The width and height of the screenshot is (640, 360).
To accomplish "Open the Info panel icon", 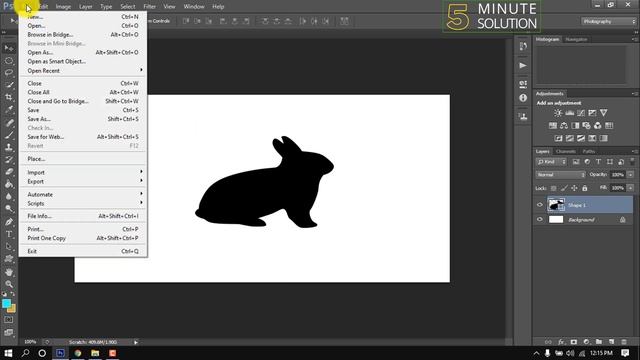I will [x=523, y=98].
